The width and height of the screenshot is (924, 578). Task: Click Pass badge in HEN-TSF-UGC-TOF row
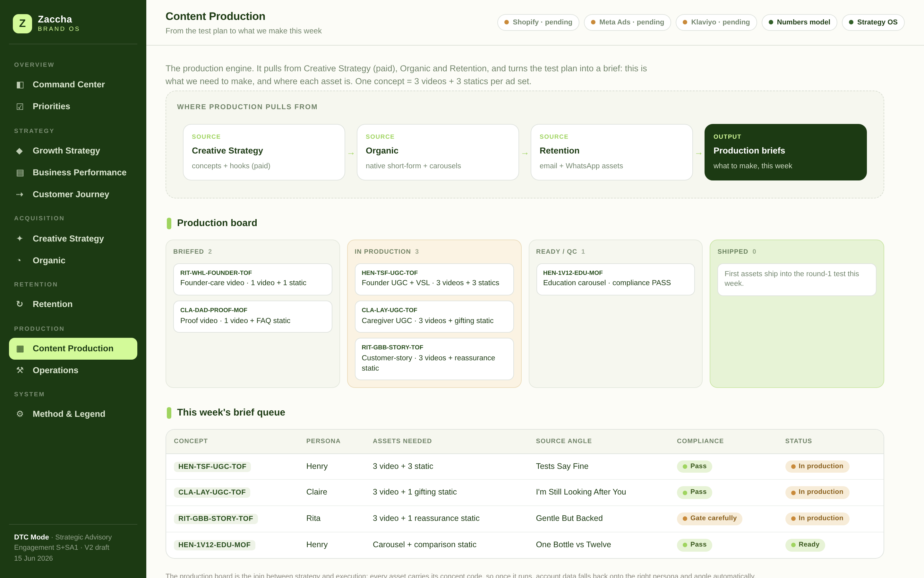click(x=694, y=466)
